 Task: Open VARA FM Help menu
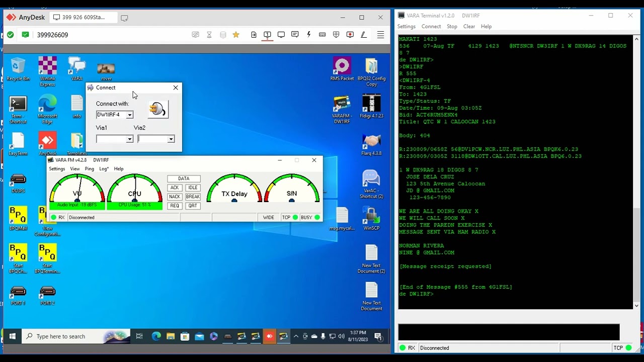(119, 169)
